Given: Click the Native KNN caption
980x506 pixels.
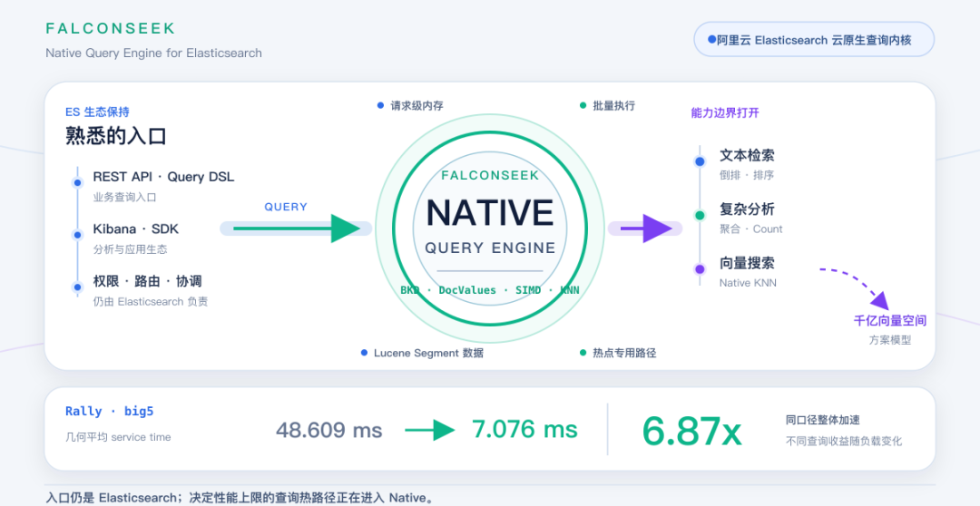Looking at the screenshot, I should pyautogui.click(x=748, y=283).
